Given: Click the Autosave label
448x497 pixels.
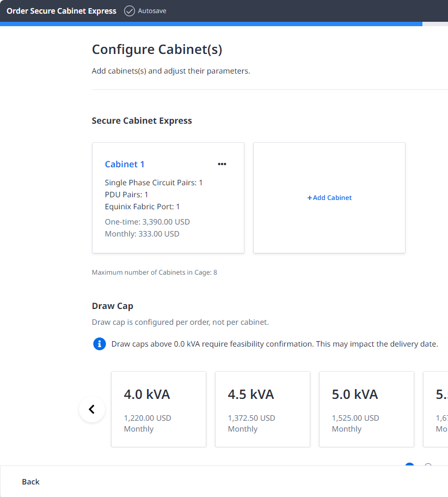Looking at the screenshot, I should [x=152, y=11].
